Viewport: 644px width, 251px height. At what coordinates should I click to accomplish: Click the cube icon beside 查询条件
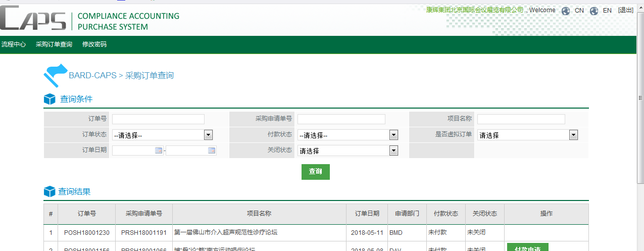coord(49,99)
